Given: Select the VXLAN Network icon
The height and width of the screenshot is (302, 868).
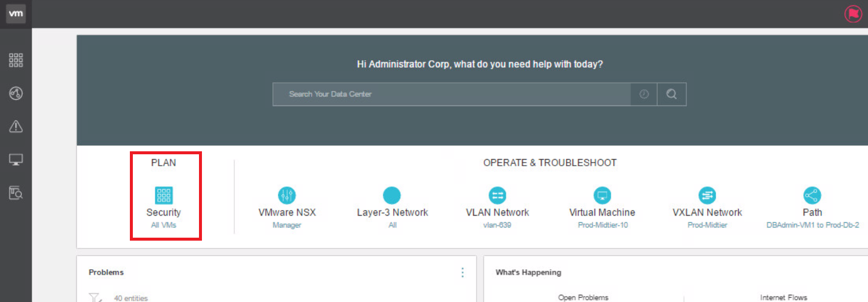Looking at the screenshot, I should click(x=707, y=195).
